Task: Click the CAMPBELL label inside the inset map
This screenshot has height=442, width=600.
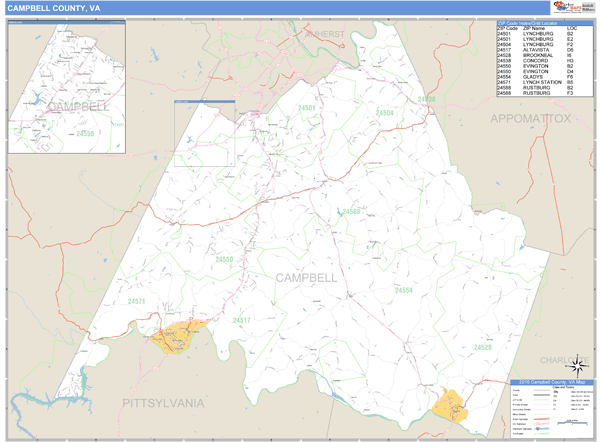Action: pyautogui.click(x=78, y=106)
